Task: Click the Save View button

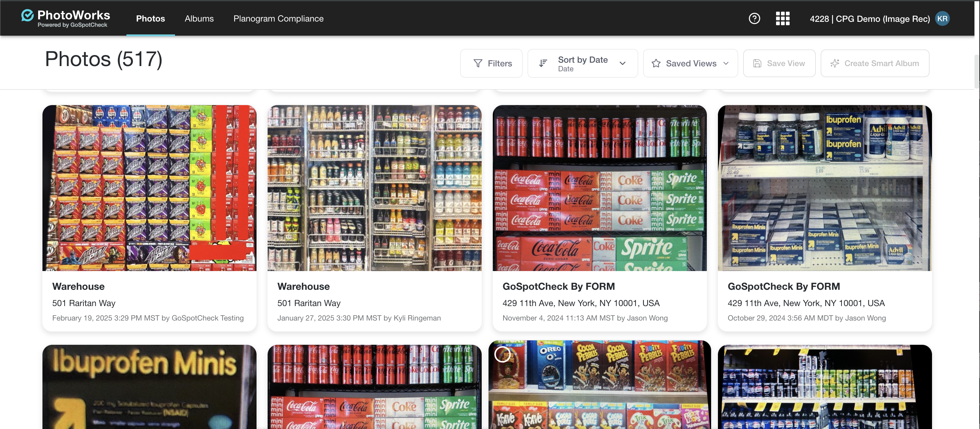Action: (779, 63)
